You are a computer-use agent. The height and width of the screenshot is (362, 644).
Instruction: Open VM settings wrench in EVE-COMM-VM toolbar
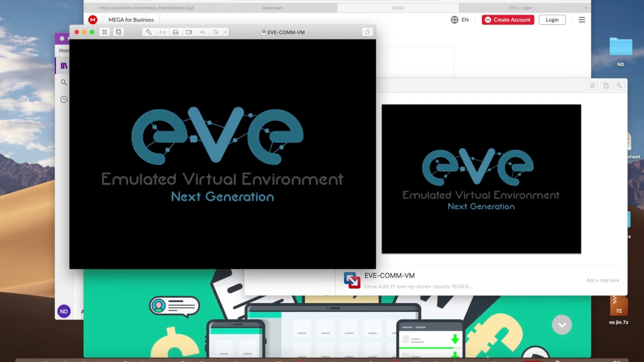pyautogui.click(x=148, y=32)
